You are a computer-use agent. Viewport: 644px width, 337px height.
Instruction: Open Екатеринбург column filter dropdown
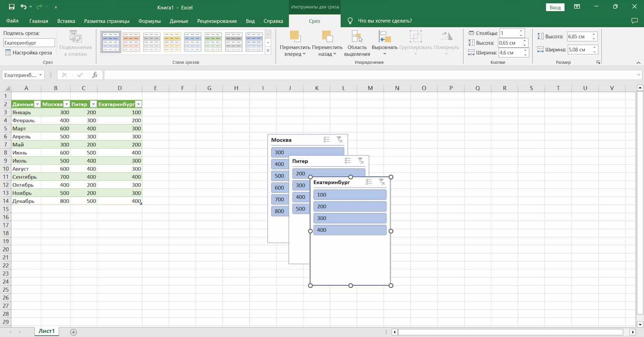[x=138, y=104]
